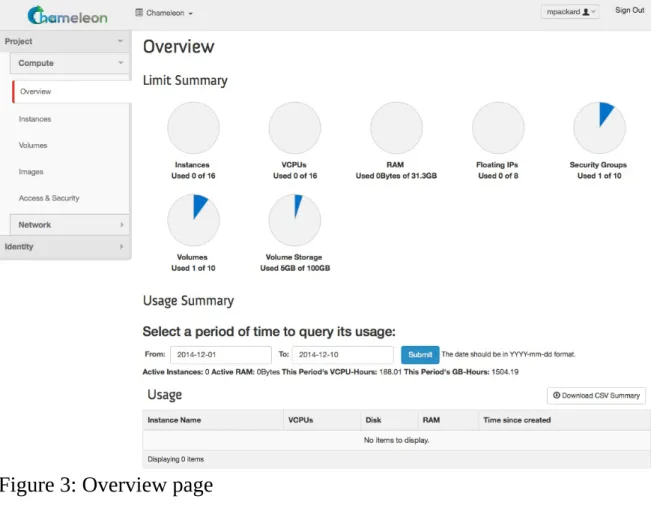Click the From date field
Viewport: 651px width, 511px height.
221,355
